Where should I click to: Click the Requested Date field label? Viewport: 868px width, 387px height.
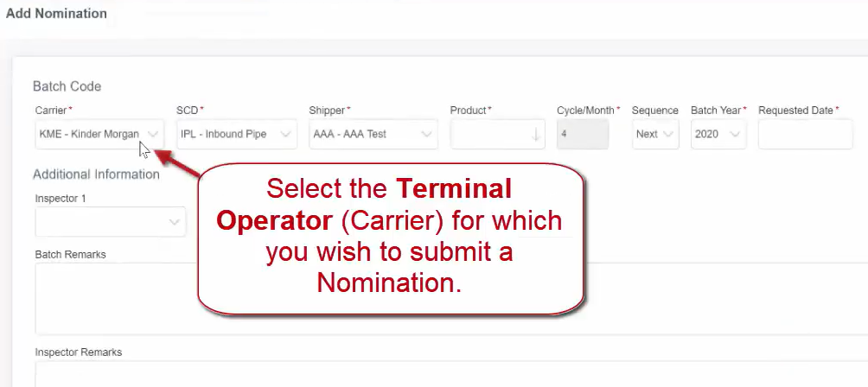point(796,111)
